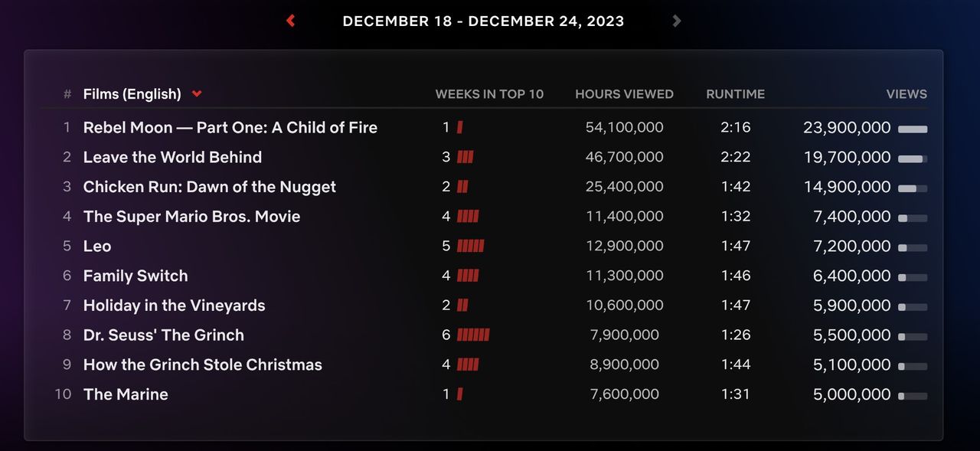Open Rebel Moon — Part One: A Child of Fire

click(230, 128)
